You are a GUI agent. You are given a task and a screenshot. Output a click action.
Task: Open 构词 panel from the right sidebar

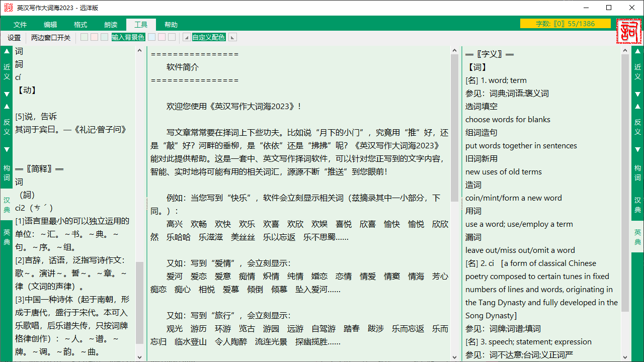637,173
